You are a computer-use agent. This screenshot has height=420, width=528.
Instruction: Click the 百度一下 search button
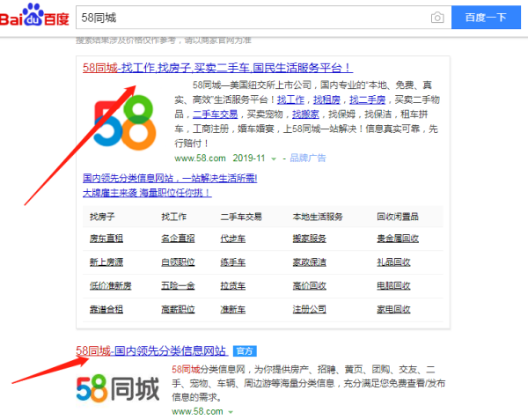point(486,18)
